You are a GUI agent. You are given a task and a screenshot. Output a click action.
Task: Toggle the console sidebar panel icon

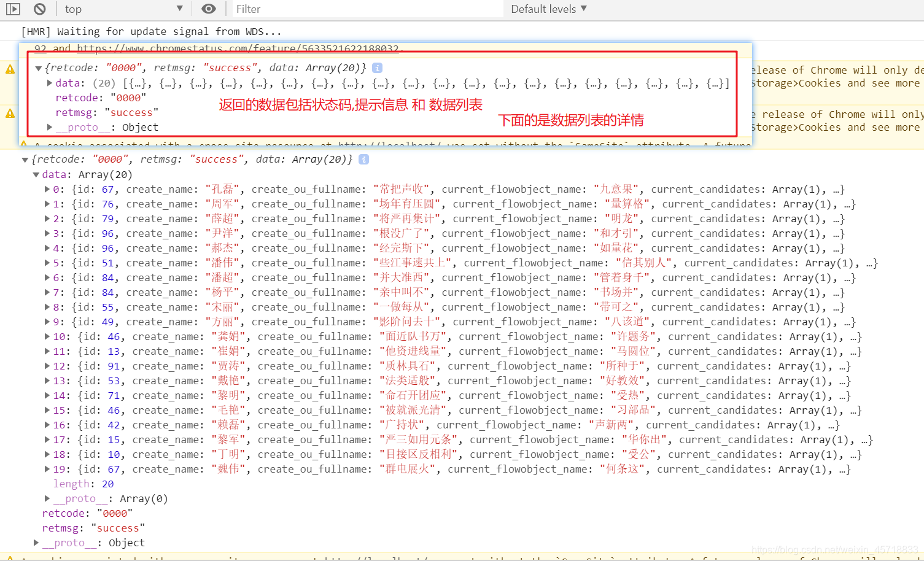click(13, 9)
